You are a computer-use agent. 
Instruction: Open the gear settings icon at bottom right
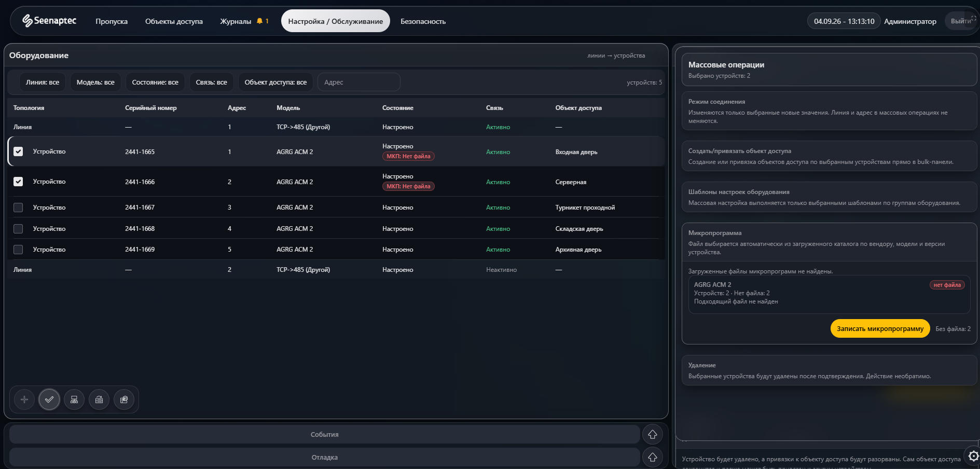tap(973, 456)
